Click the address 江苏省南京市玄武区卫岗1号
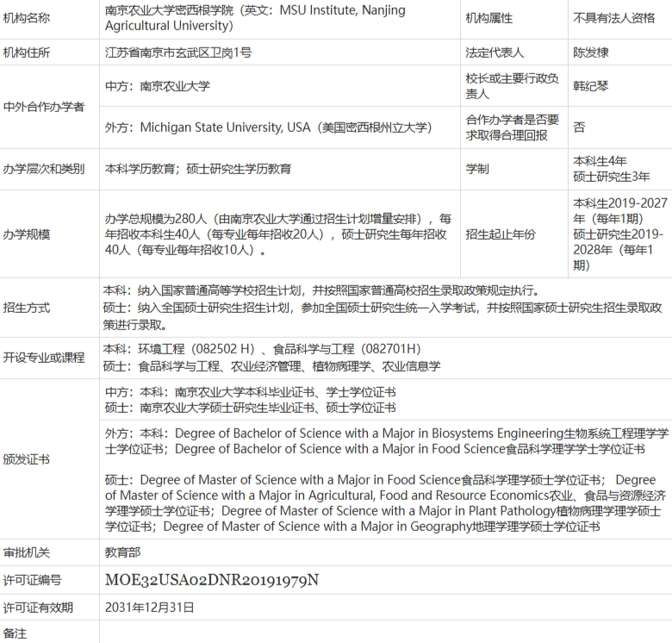The image size is (672, 643). 178,53
